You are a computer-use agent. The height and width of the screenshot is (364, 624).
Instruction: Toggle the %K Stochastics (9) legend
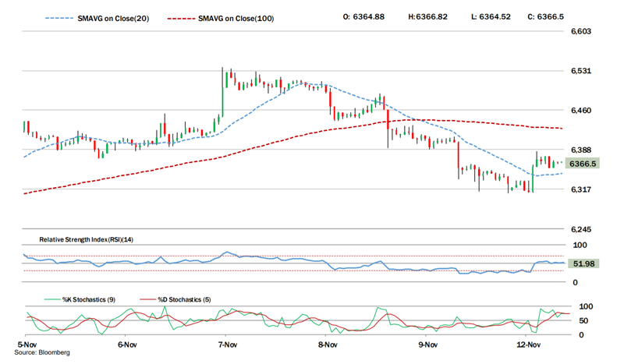(x=87, y=299)
